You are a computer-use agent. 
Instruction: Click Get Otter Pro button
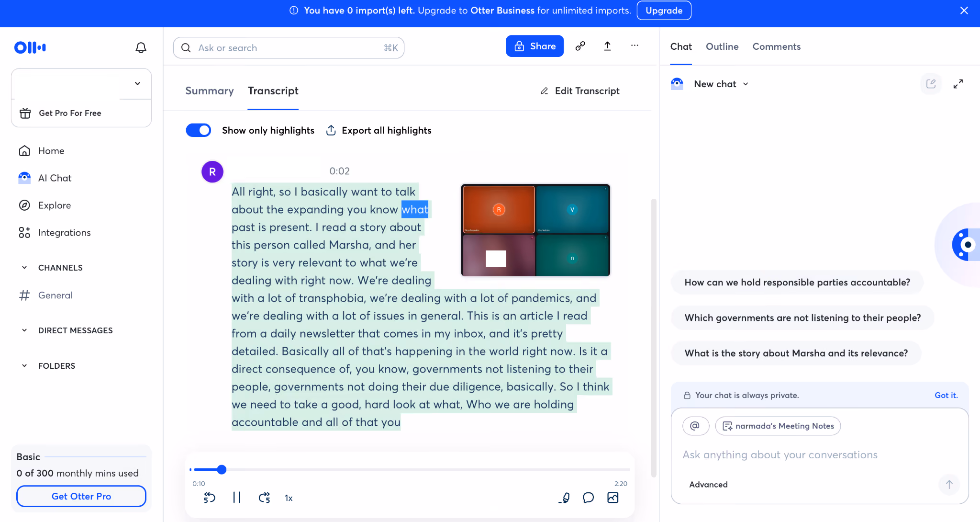(x=81, y=496)
